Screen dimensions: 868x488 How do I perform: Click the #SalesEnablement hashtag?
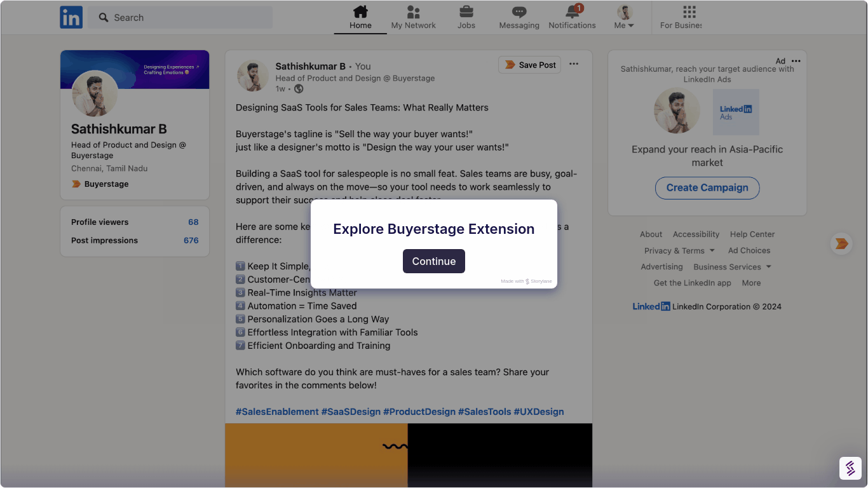pyautogui.click(x=277, y=412)
